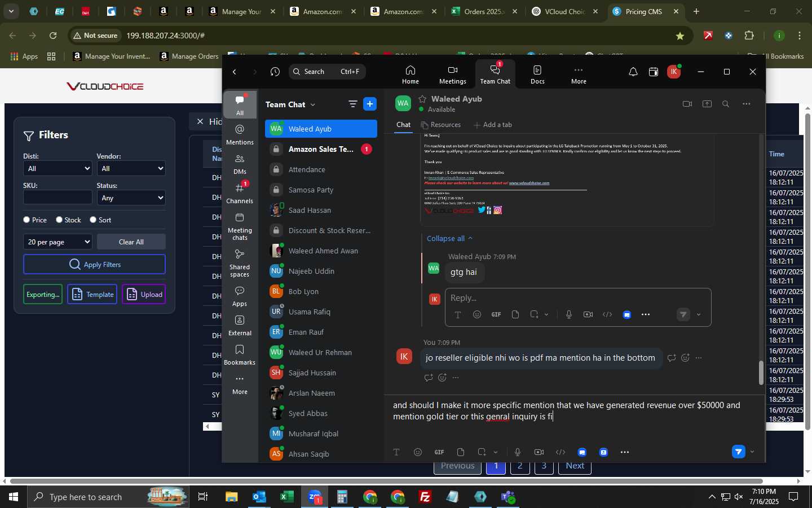The image size is (812, 508).
Task: Toggle text formatting in Reply box
Action: click(458, 314)
